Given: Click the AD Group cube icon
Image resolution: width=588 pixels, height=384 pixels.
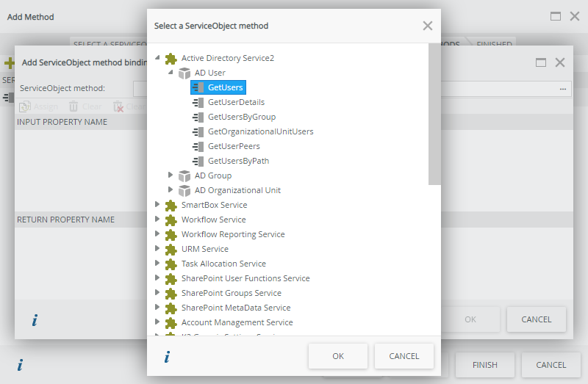Looking at the screenshot, I should click(184, 175).
